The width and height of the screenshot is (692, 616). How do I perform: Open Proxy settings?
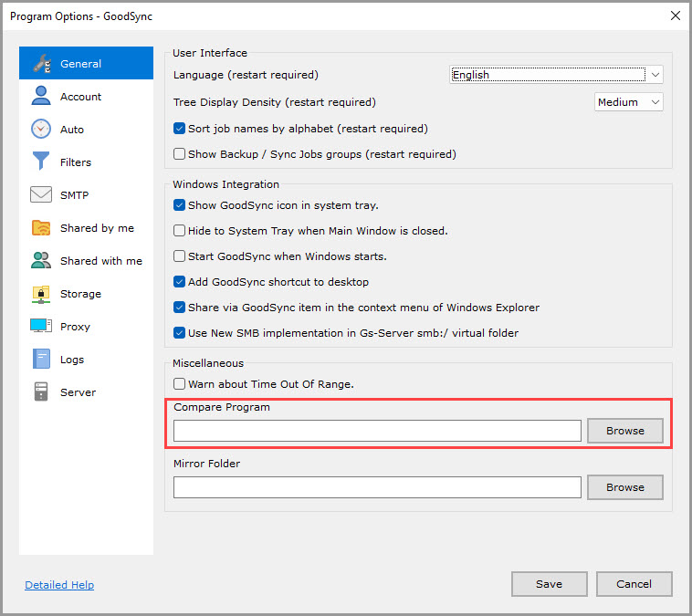pos(86,326)
